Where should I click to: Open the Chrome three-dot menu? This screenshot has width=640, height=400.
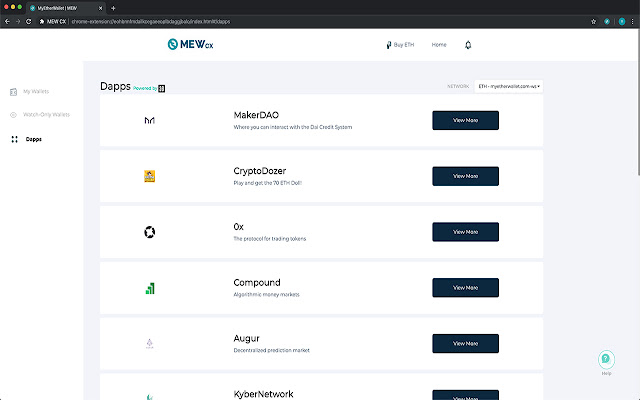pos(633,22)
